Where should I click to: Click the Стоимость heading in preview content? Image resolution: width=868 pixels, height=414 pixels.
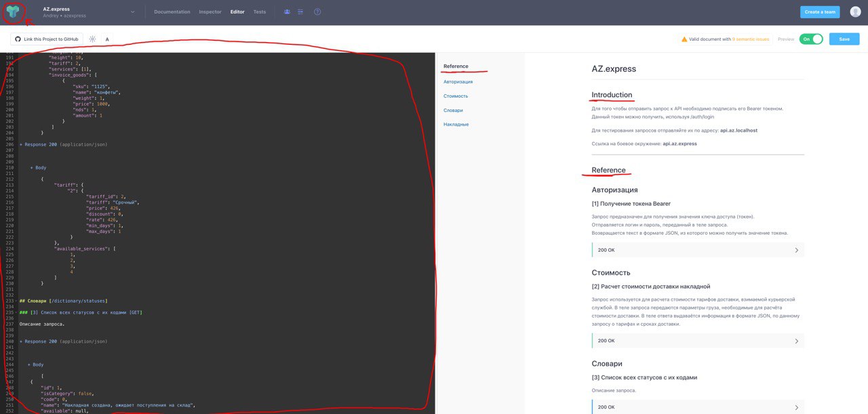[x=611, y=272]
